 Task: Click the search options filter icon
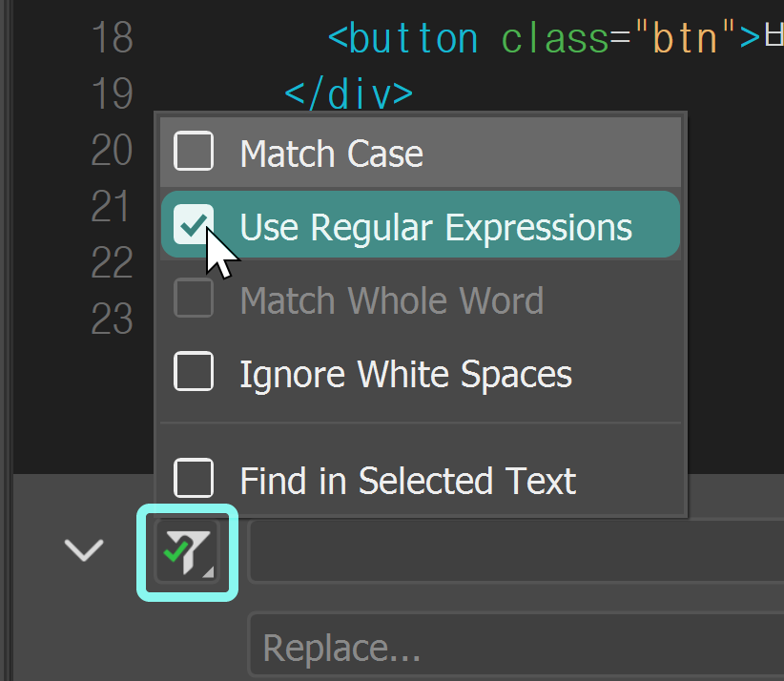coord(187,551)
